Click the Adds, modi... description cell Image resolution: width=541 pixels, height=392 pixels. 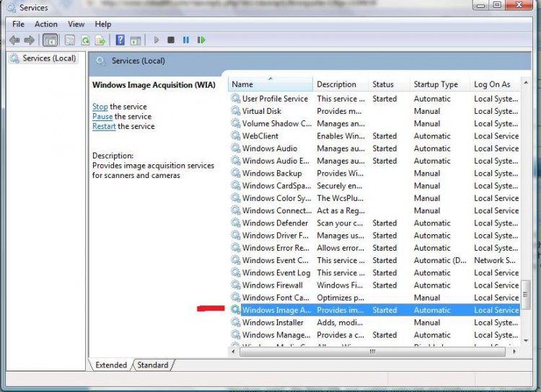[340, 322]
